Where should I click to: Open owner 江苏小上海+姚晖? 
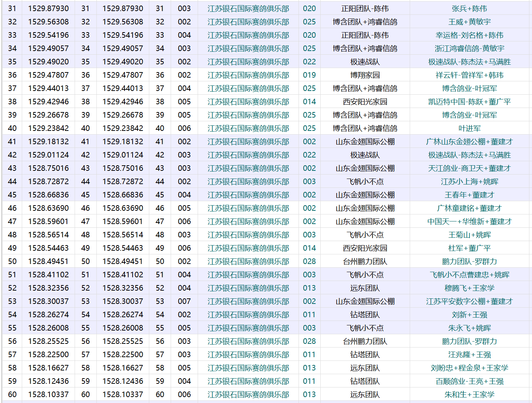coord(469,182)
